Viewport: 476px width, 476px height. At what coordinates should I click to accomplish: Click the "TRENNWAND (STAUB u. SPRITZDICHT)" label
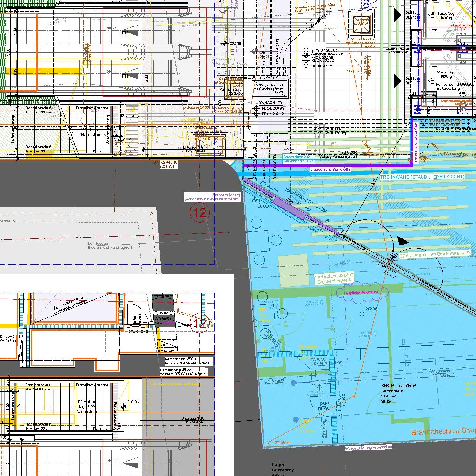[422, 177]
